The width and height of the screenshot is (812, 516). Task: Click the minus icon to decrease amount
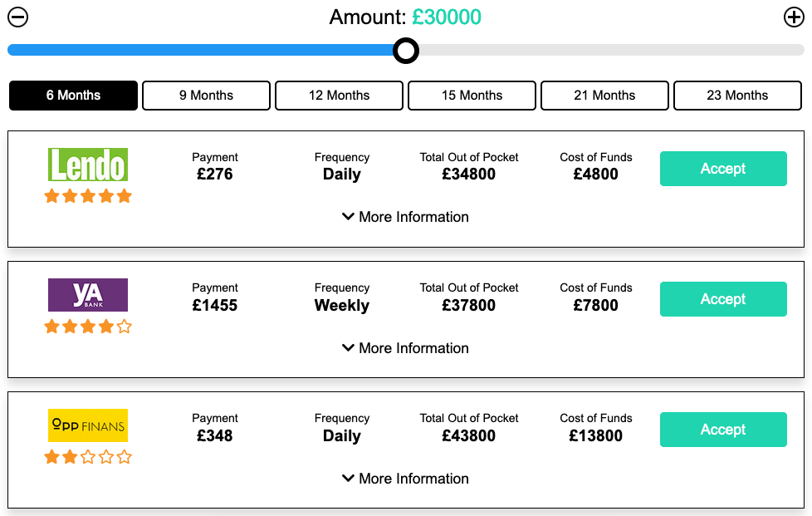(17, 17)
